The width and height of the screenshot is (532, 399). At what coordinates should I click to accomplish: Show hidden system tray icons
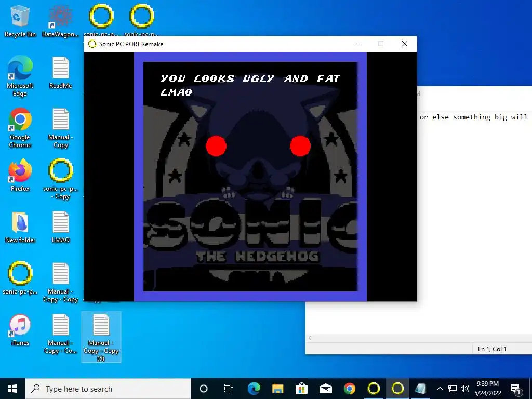440,389
